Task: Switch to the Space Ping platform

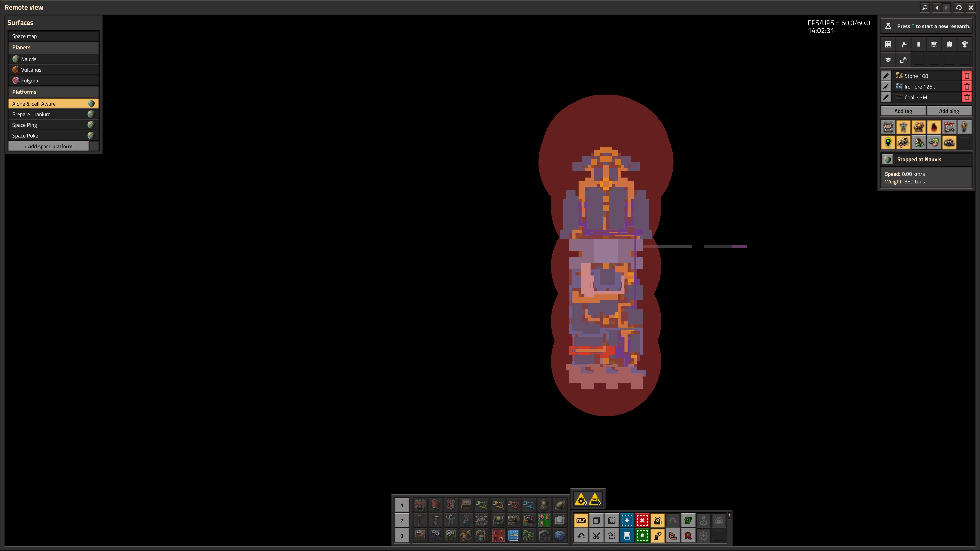Action: 53,125
